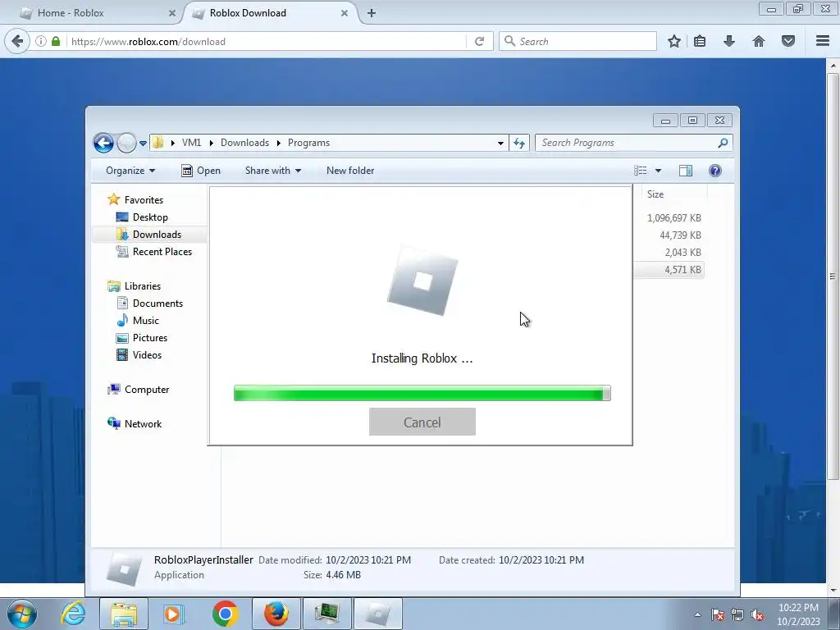Select Libraries in the navigation pane

pos(143,286)
